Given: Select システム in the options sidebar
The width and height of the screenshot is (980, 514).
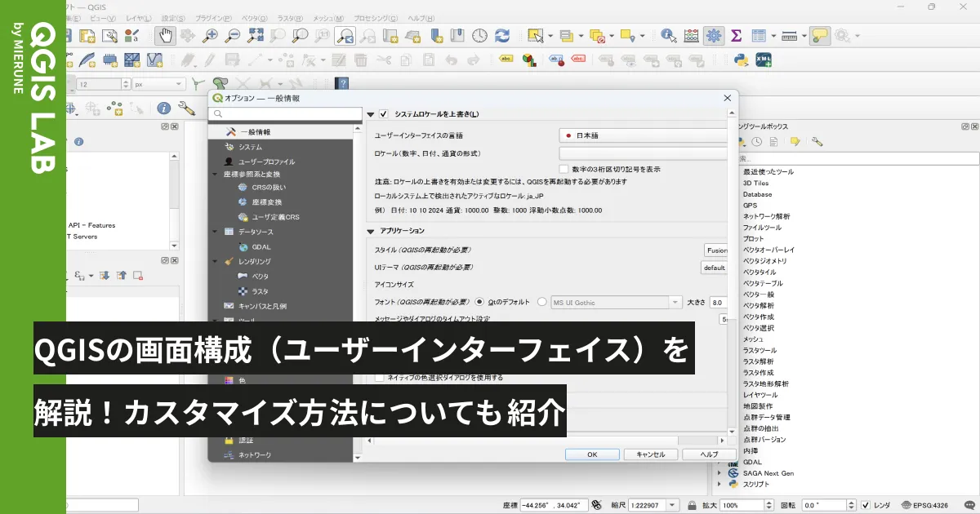Looking at the screenshot, I should point(250,147).
